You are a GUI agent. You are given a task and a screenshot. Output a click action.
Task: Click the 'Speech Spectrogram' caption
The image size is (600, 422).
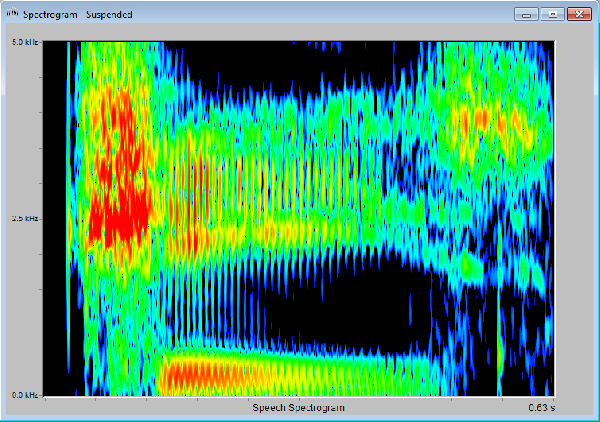click(297, 408)
